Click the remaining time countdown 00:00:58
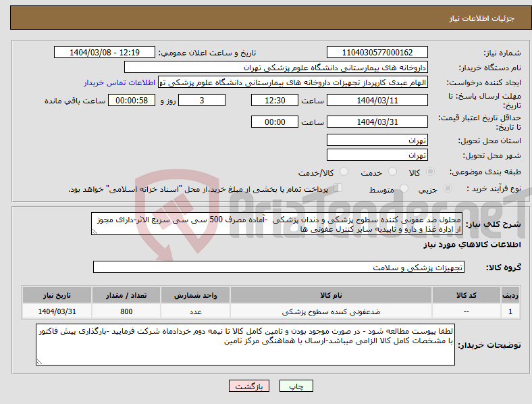Screen dimensions: 532x404 132,100
